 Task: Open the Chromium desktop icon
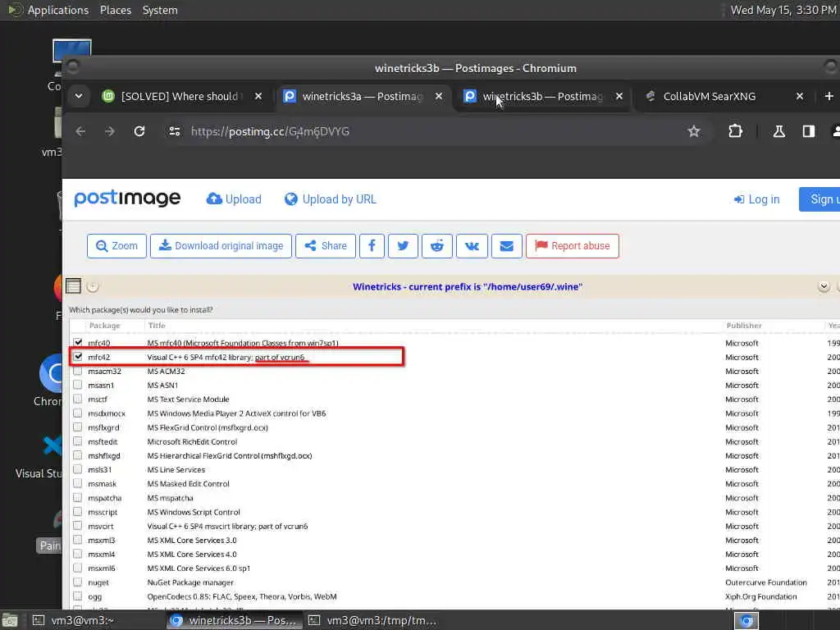(50, 379)
